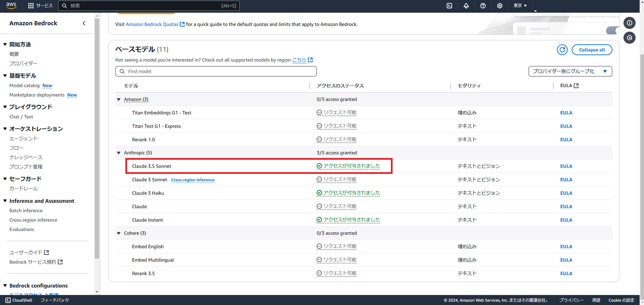
Task: Collapse the Inference and Assessment section
Action: click(5, 201)
